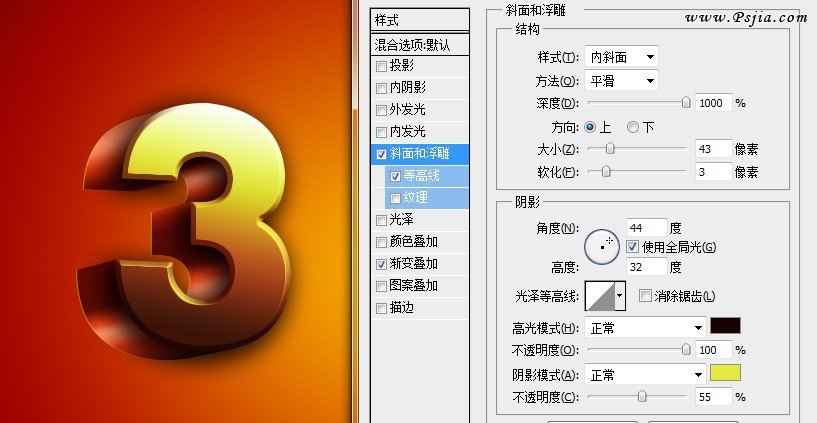Open the 样式 styles panel entry
Image resolution: width=817 pixels, height=423 pixels.
tap(419, 20)
